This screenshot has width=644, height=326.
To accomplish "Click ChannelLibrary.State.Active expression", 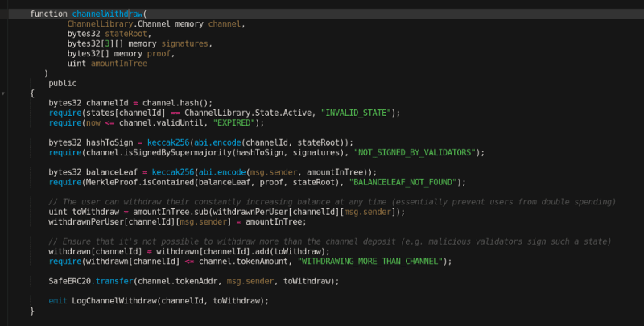I will pos(248,113).
